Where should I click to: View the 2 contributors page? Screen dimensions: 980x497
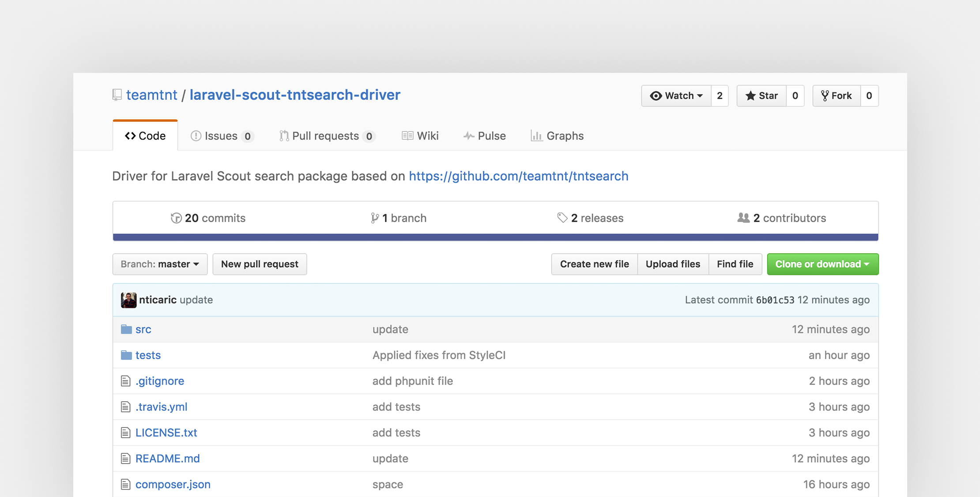pyautogui.click(x=782, y=218)
